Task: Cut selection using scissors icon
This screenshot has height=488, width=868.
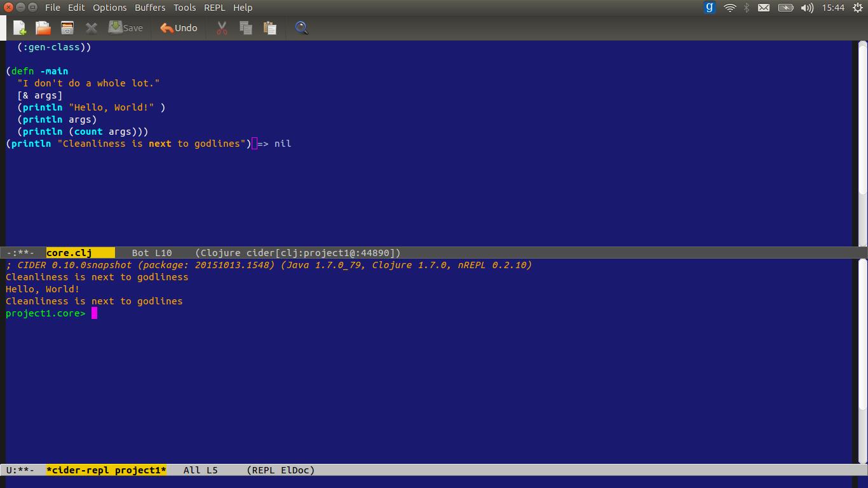Action: point(222,28)
